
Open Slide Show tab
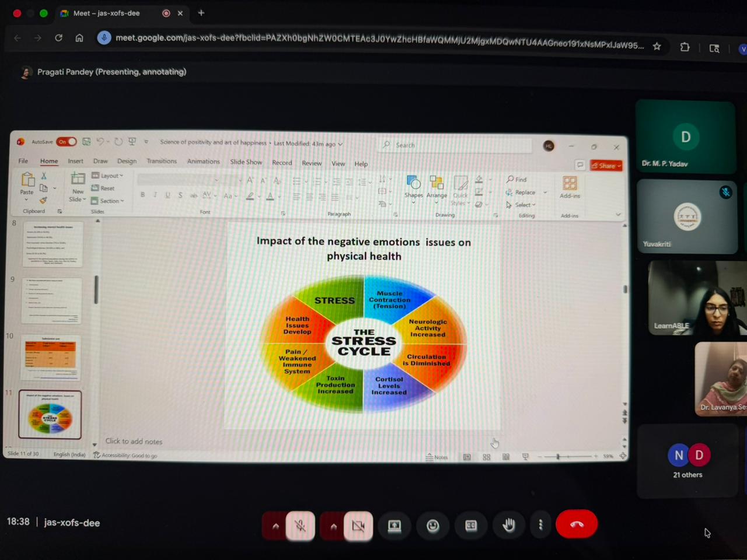click(x=246, y=162)
